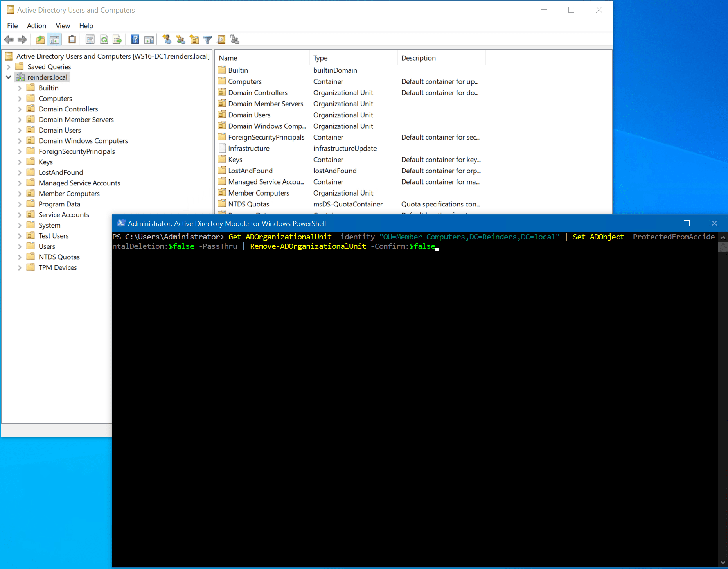Click the reinders.local domain icon
Viewport: 728px width, 569px height.
(x=20, y=77)
